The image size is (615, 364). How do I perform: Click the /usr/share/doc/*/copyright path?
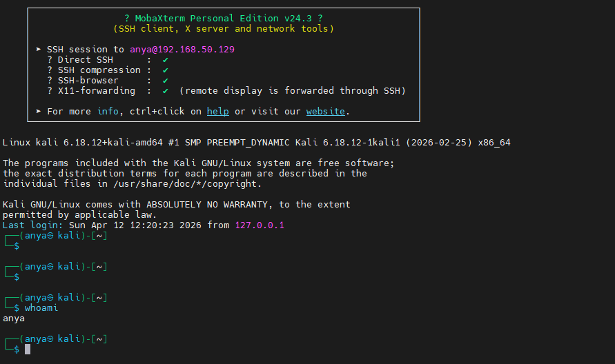[179, 184]
